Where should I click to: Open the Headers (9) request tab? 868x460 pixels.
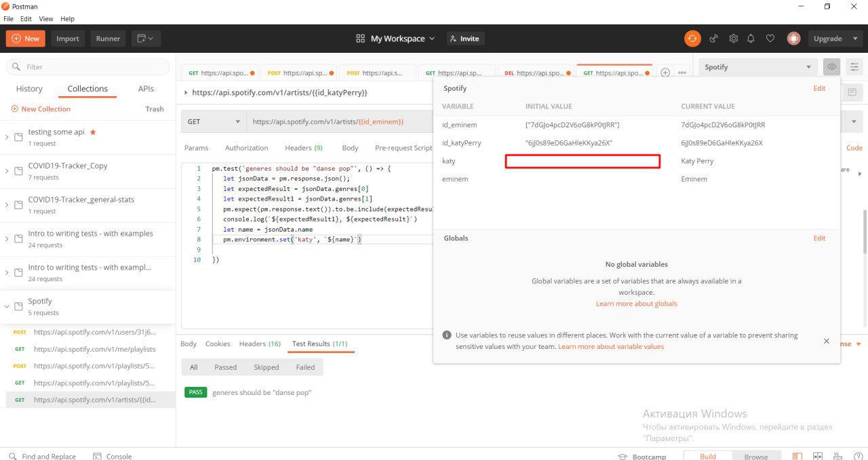tap(304, 148)
